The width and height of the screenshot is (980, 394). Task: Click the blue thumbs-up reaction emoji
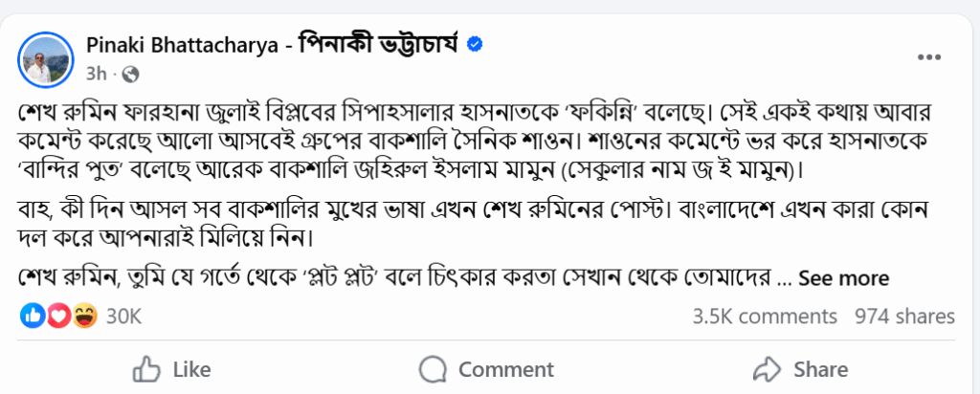[x=33, y=316]
